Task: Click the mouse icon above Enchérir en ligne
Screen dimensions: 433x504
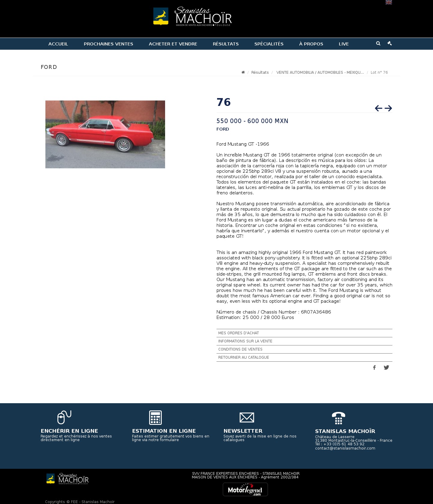Action: tap(64, 417)
